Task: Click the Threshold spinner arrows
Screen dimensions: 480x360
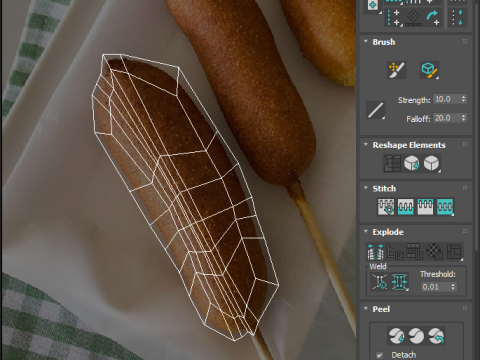Action: point(453,287)
